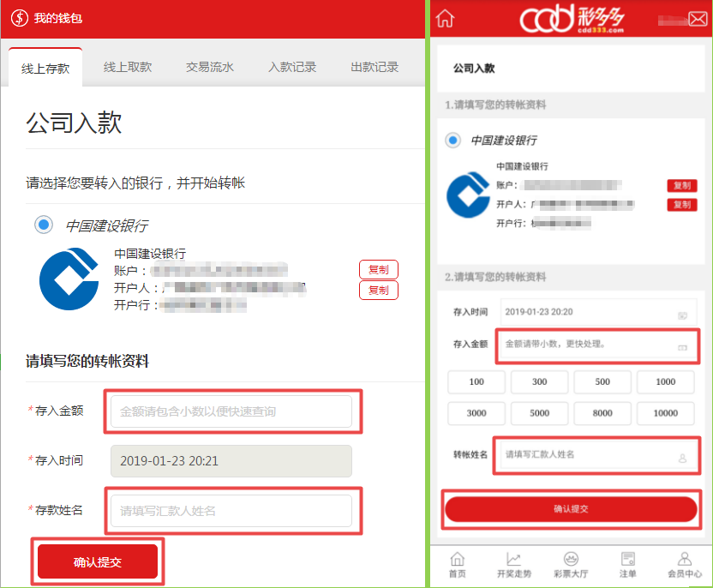
Task: Open the mail envelope icon in header
Action: [x=698, y=19]
